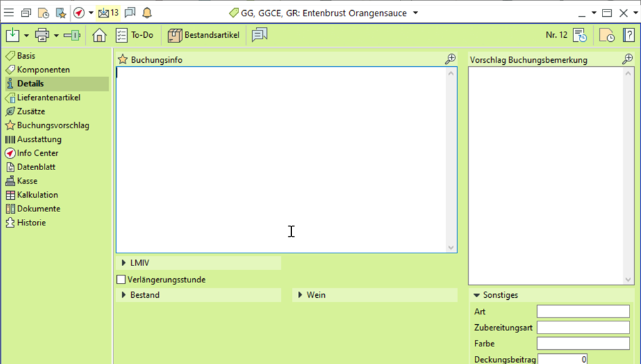Click the printer icon in toolbar

pyautogui.click(x=42, y=35)
